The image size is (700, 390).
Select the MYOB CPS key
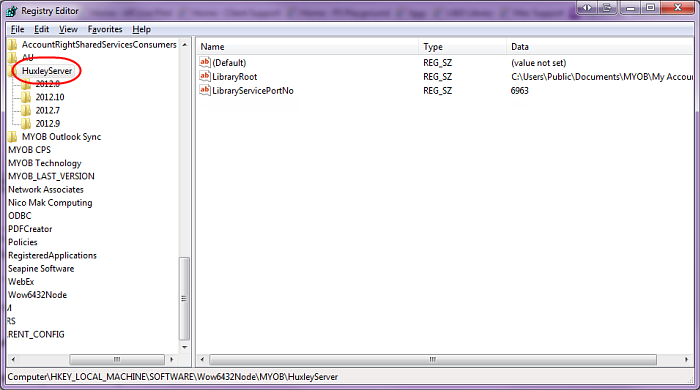click(x=29, y=150)
